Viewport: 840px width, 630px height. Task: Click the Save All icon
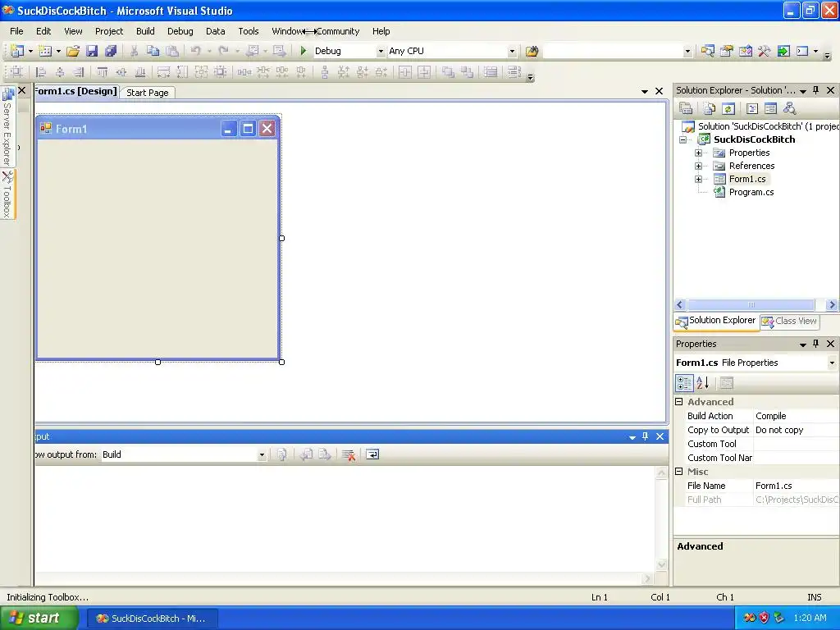pyautogui.click(x=111, y=51)
